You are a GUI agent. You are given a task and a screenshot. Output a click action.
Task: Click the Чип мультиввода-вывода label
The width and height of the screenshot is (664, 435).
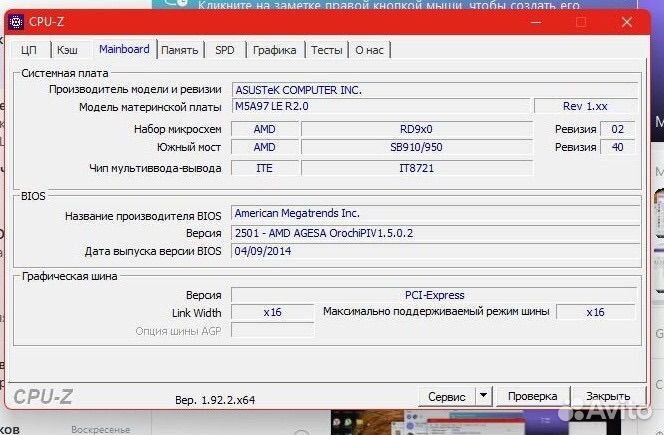pos(155,168)
